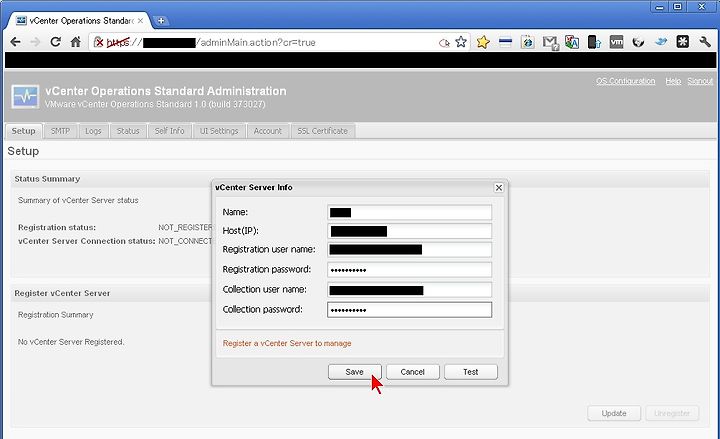Image resolution: width=720 pixels, height=439 pixels.
Task: Bookmark this page with the outline star icon
Action: point(461,42)
